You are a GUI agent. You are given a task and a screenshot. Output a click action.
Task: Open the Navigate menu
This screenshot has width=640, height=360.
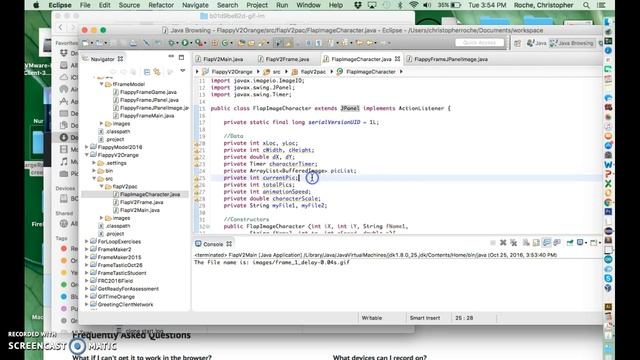point(195,5)
